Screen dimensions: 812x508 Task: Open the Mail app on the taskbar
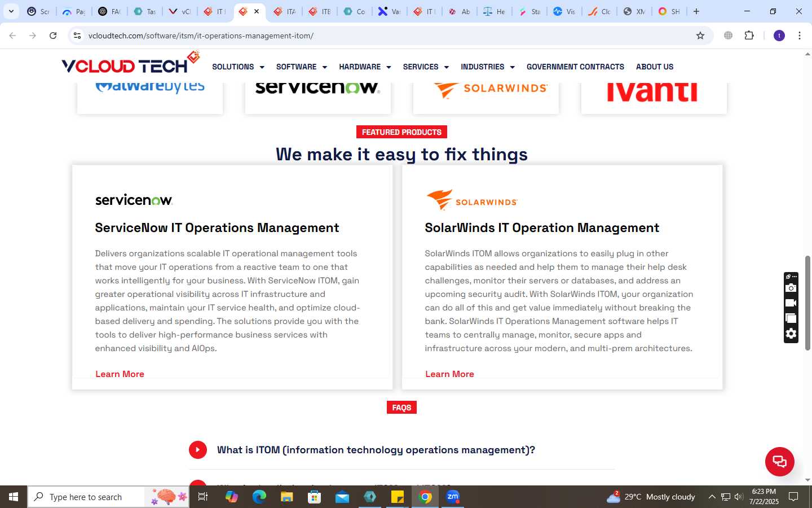click(x=342, y=497)
